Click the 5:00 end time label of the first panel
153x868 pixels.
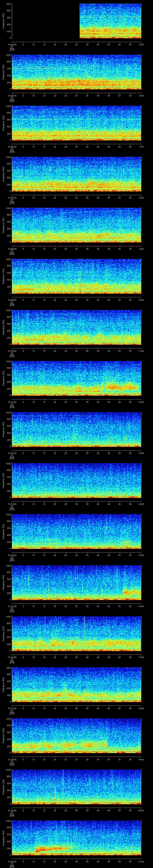pyautogui.click(x=141, y=44)
